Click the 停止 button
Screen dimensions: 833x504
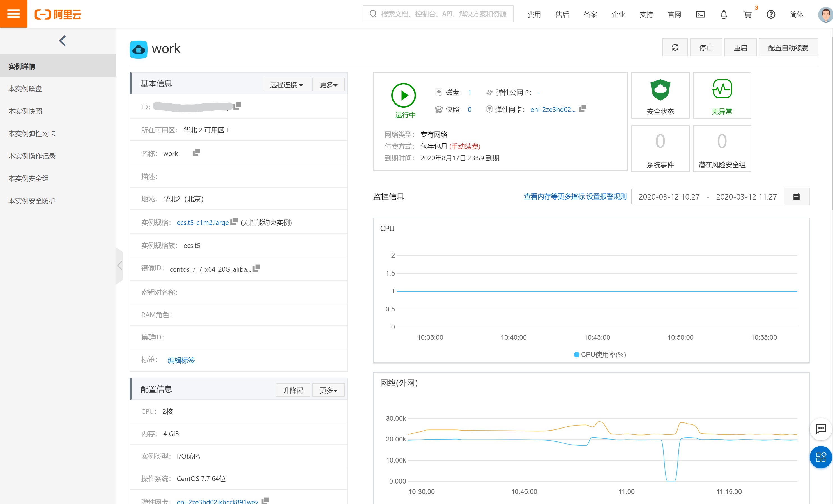(x=706, y=48)
